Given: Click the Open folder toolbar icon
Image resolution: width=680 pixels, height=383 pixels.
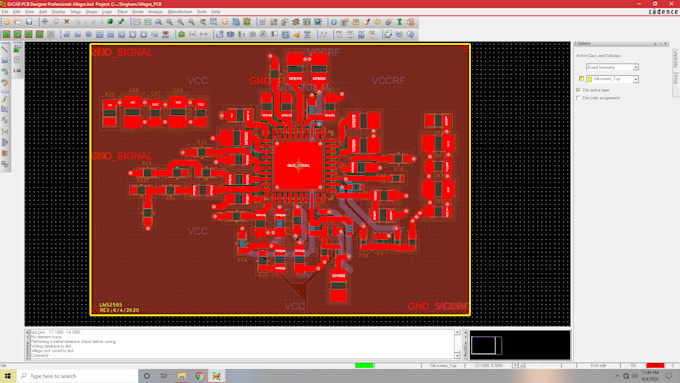Looking at the screenshot, I should (x=18, y=22).
